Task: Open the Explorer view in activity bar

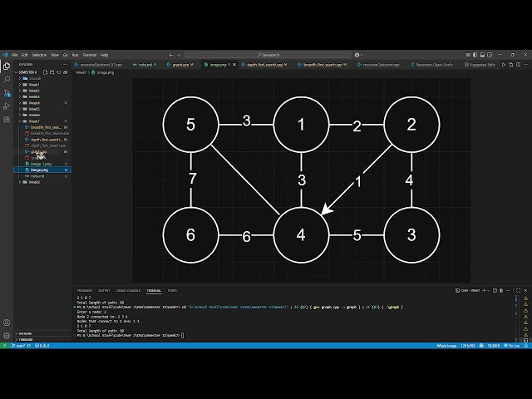Action: coord(7,66)
